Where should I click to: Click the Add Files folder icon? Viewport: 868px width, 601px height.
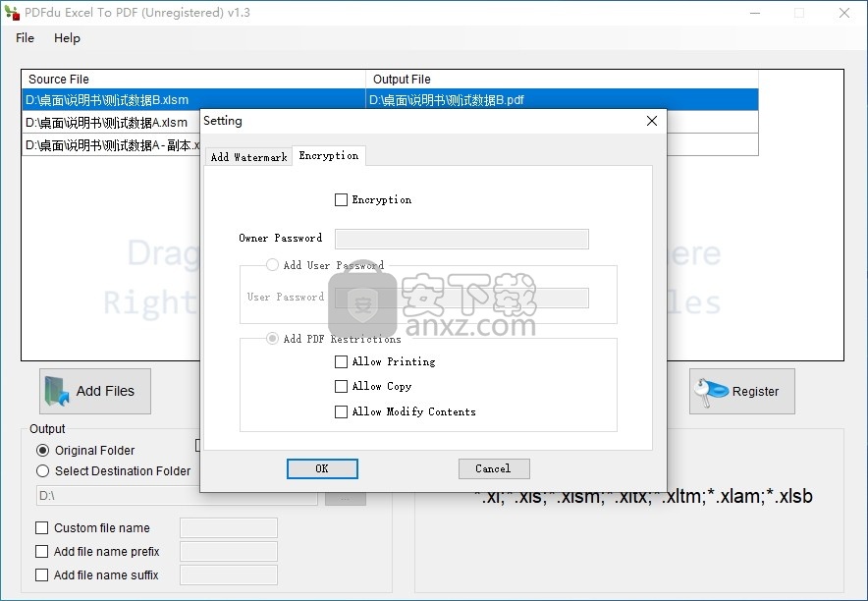[x=58, y=392]
